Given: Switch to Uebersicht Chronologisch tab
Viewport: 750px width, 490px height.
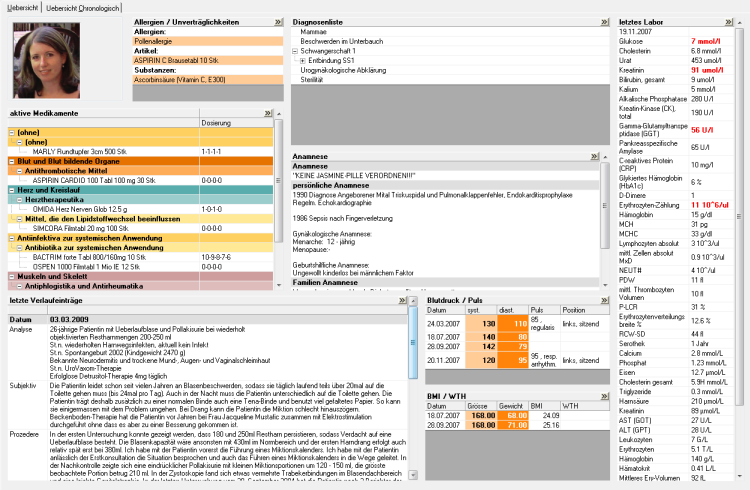Looking at the screenshot, I should pyautogui.click(x=82, y=8).
